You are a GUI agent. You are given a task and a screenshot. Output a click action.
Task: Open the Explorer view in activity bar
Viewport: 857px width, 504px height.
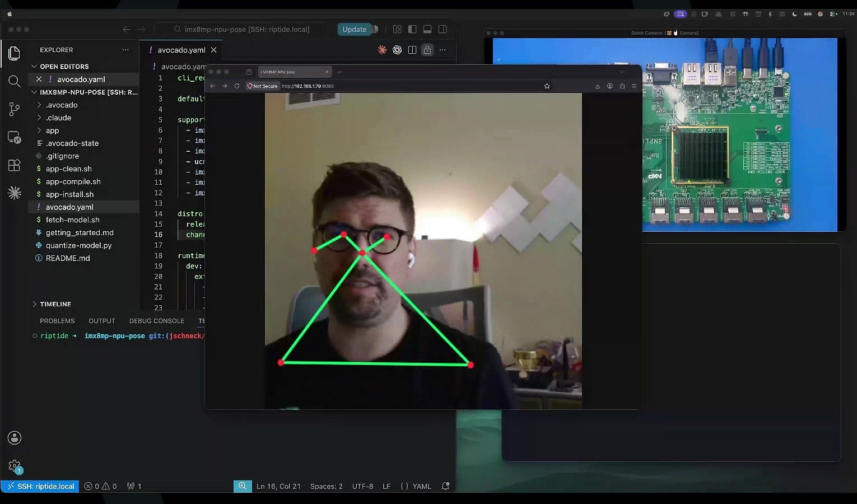click(x=15, y=53)
